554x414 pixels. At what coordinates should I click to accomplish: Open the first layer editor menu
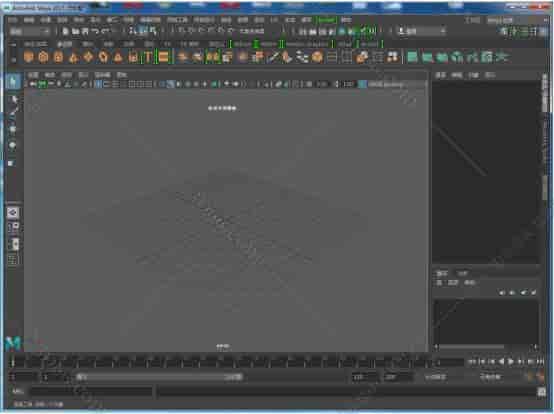pyautogui.click(x=439, y=283)
